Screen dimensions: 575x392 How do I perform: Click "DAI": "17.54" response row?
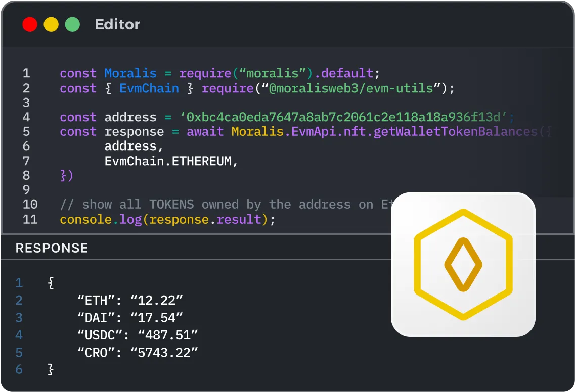point(130,318)
